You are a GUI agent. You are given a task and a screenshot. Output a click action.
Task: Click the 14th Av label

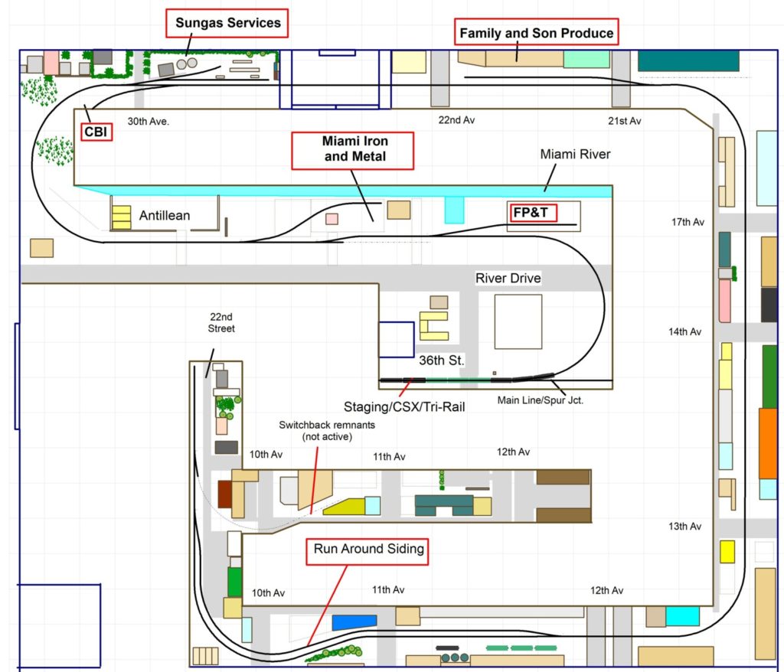coord(685,331)
